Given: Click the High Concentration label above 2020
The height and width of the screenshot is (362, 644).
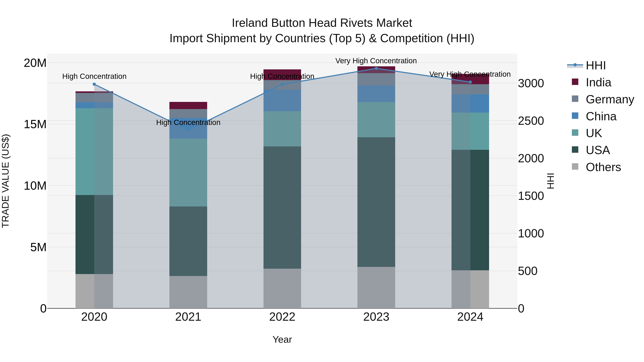Looking at the screenshot, I should click(x=94, y=76).
